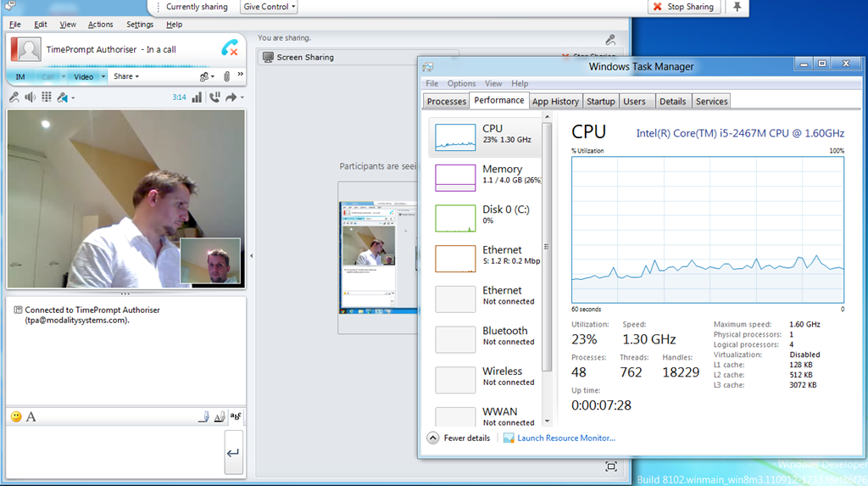Viewport: 868px width, 486px height.
Task: Select the Bluetooth Not connected item
Action: [x=484, y=339]
